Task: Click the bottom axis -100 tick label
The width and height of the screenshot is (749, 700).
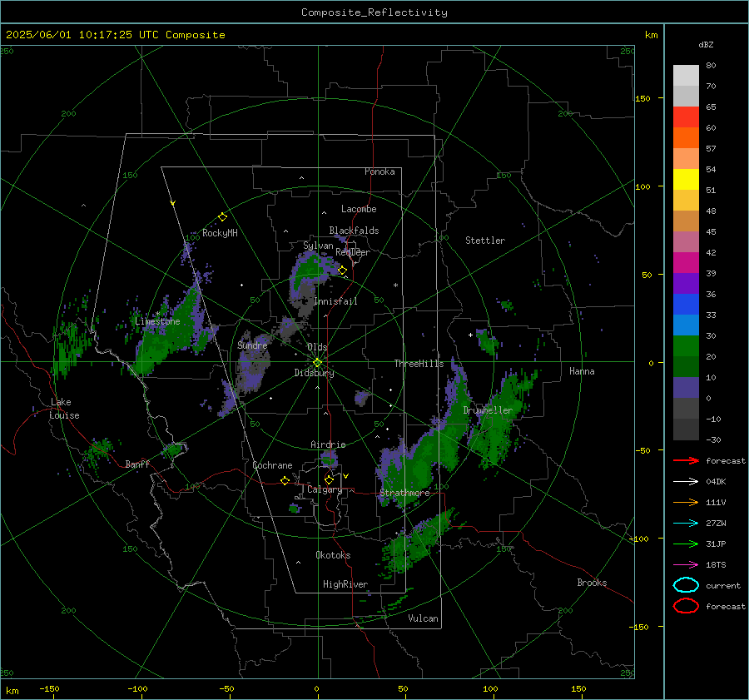Action: pos(137,688)
